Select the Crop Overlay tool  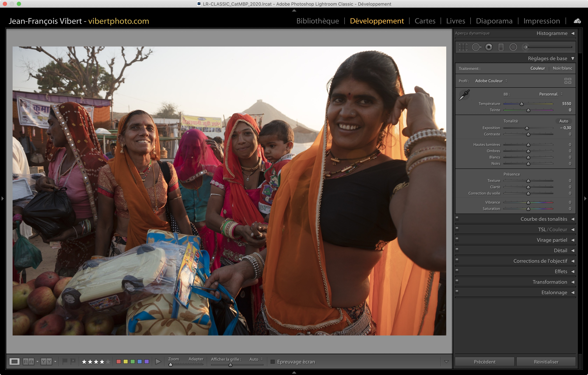(x=463, y=47)
